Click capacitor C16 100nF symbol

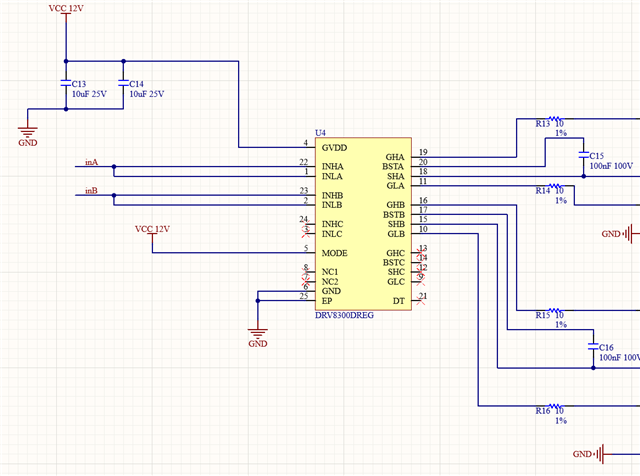(593, 347)
